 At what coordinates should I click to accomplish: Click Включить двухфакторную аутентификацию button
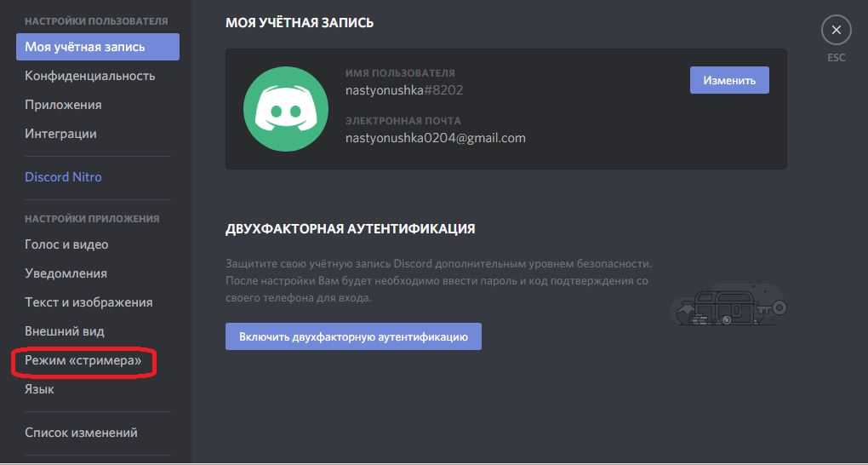click(x=353, y=336)
